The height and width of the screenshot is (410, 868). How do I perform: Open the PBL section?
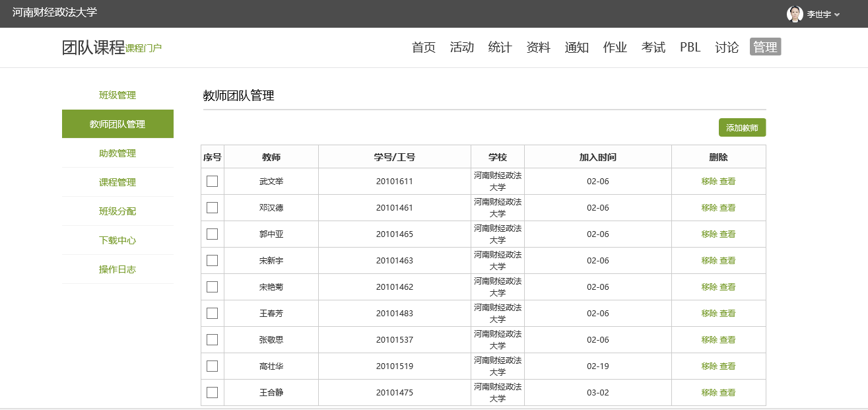(690, 47)
